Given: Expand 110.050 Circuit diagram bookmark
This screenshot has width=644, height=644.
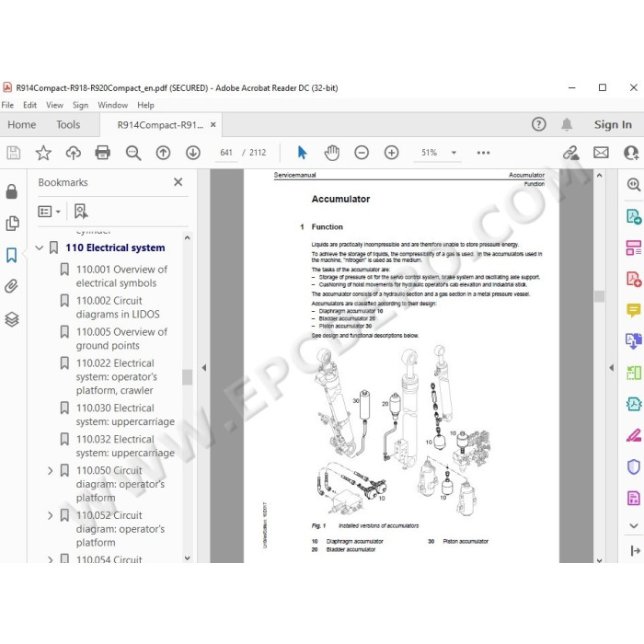Looking at the screenshot, I should [50, 471].
